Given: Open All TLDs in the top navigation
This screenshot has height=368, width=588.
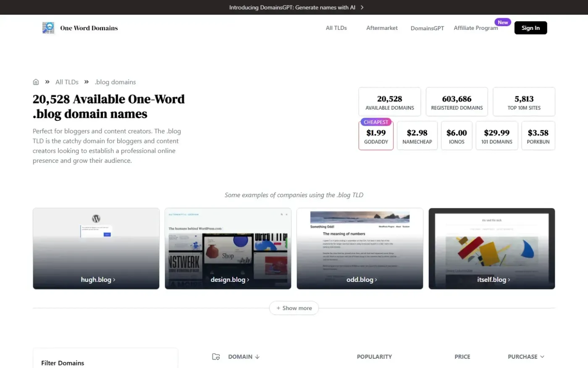Looking at the screenshot, I should coord(336,28).
